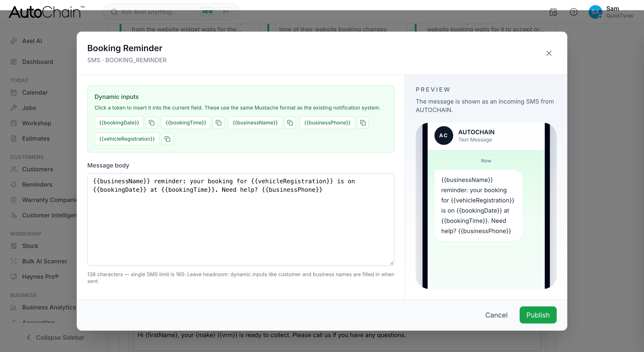Copy the {{vehicleRegistration}} token

click(x=167, y=139)
